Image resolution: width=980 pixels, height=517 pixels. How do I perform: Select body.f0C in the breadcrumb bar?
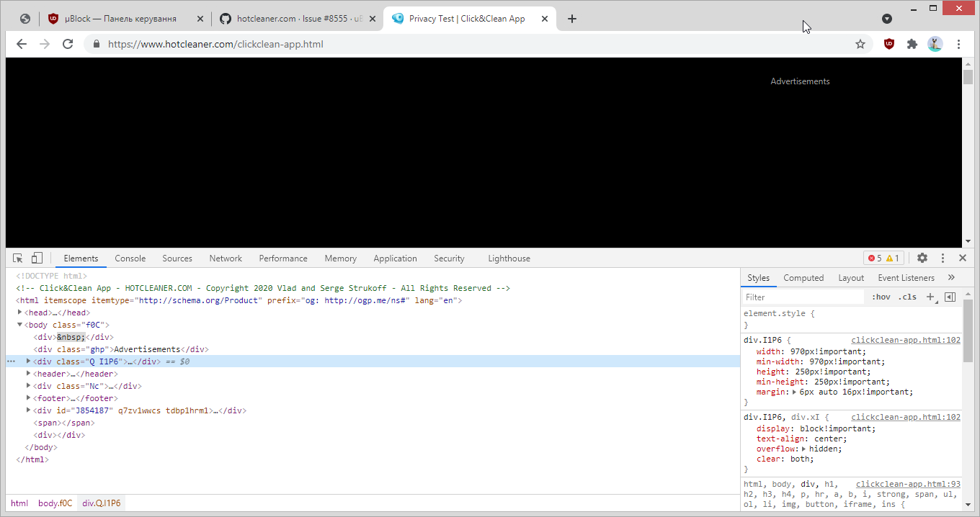(x=55, y=503)
